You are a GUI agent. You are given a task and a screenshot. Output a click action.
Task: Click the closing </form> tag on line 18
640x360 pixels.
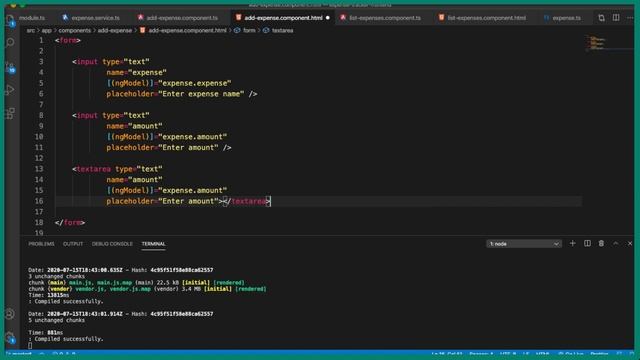pyautogui.click(x=70, y=222)
